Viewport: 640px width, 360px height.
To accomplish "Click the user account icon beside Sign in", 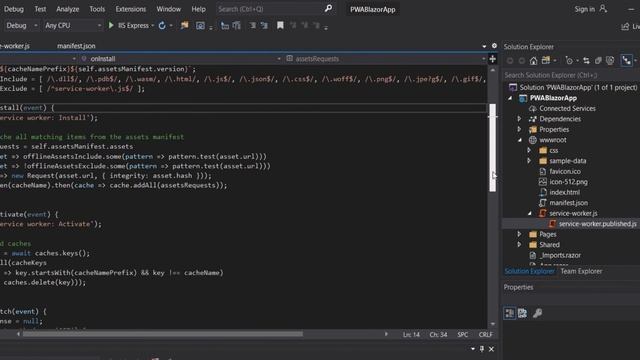I will coord(603,9).
